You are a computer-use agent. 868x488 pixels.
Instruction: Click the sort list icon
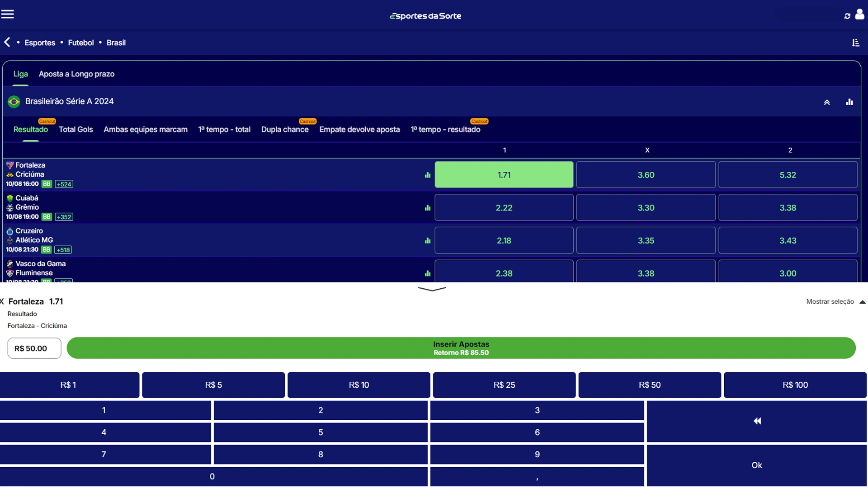click(x=855, y=42)
